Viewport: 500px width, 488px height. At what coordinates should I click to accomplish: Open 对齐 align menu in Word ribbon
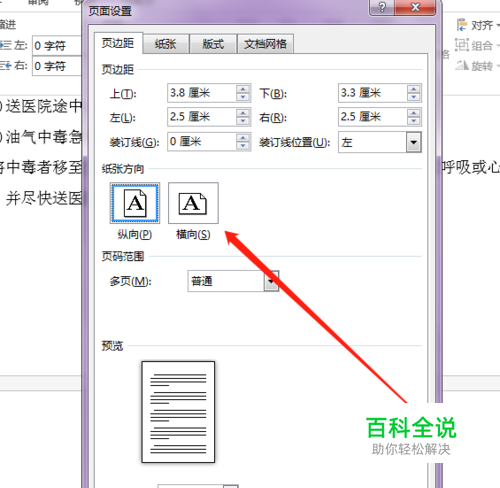click(485, 25)
